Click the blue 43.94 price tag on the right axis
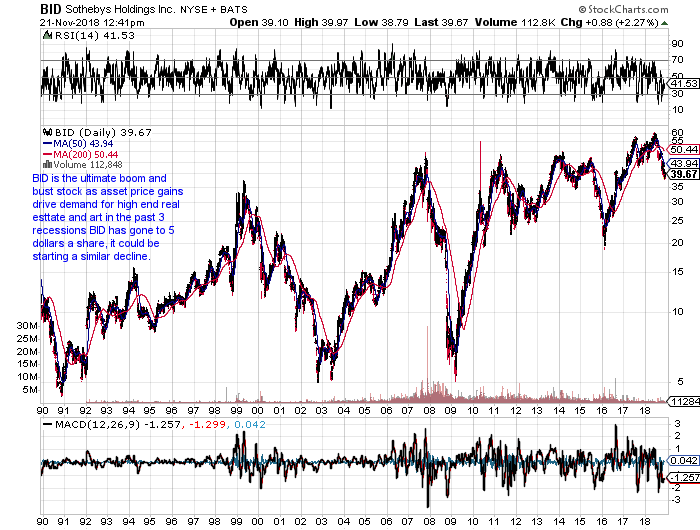This screenshot has height=530, width=700. 683,163
